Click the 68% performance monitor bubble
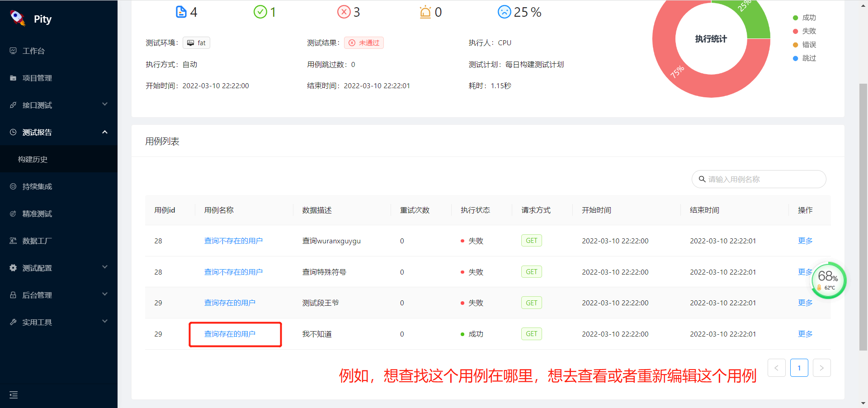Viewport: 868px width, 408px height. tap(828, 279)
